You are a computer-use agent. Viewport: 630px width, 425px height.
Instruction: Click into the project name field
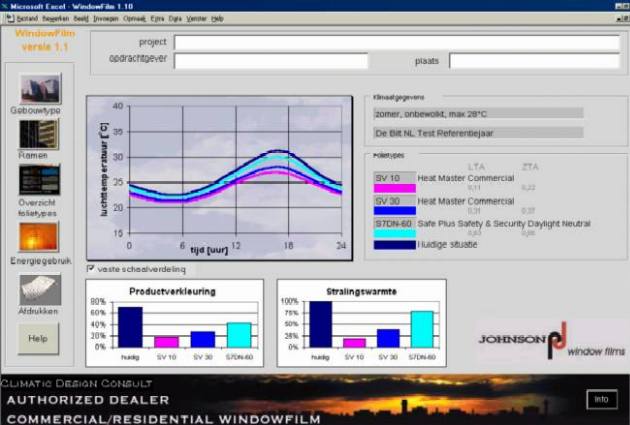pyautogui.click(x=397, y=43)
